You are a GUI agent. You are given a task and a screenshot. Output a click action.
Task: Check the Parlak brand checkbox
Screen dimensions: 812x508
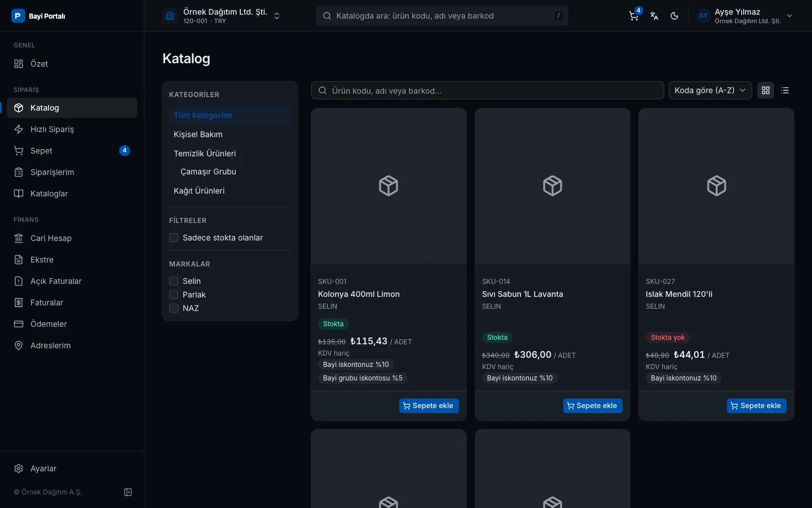pyautogui.click(x=174, y=295)
